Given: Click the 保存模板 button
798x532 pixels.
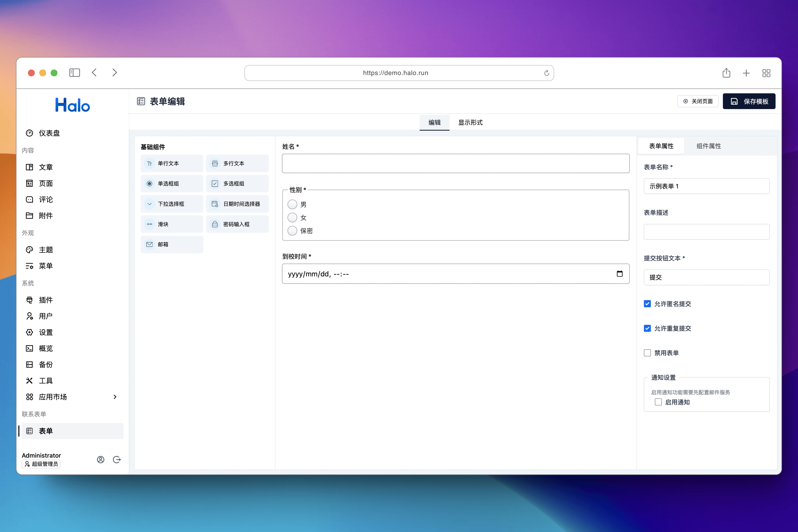Looking at the screenshot, I should coord(749,101).
